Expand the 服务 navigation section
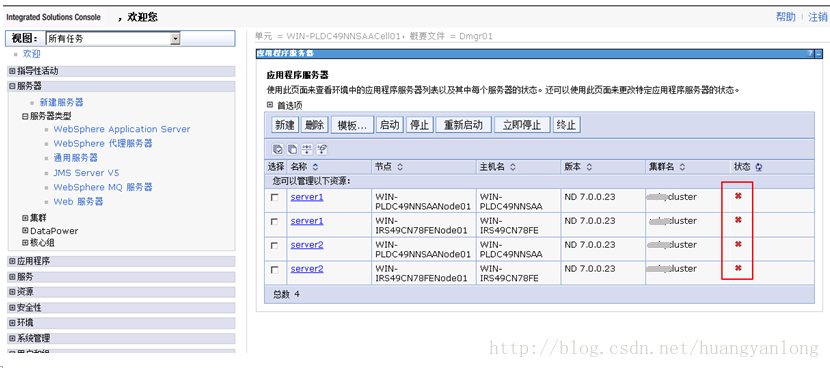 point(12,276)
